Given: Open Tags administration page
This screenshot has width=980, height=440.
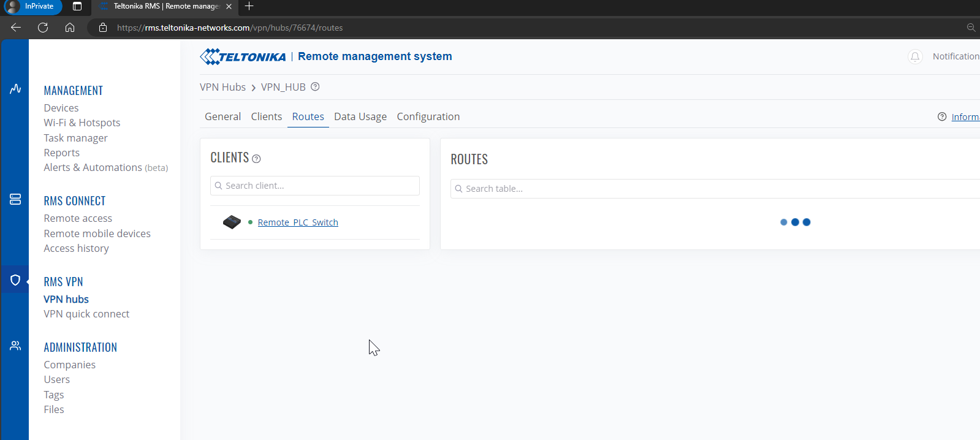Looking at the screenshot, I should [x=54, y=395].
